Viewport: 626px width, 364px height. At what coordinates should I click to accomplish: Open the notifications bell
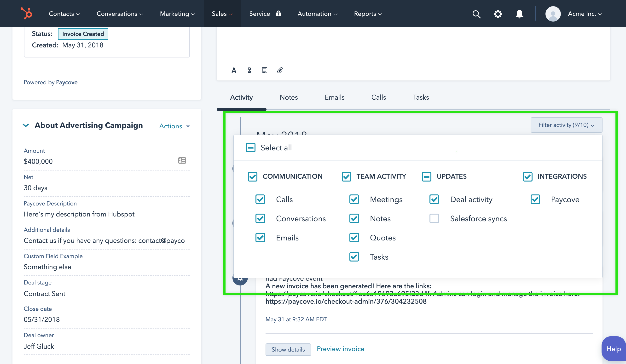519,14
